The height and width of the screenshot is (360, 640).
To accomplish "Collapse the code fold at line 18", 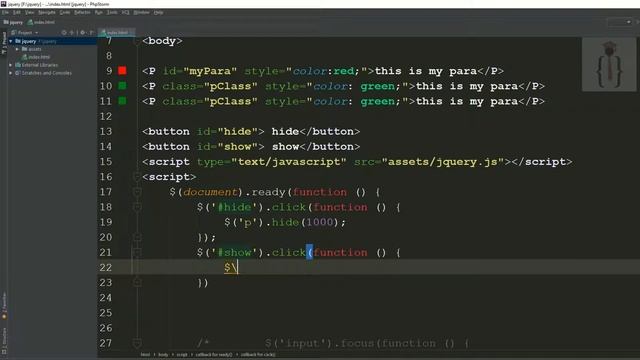I will tap(137, 207).
